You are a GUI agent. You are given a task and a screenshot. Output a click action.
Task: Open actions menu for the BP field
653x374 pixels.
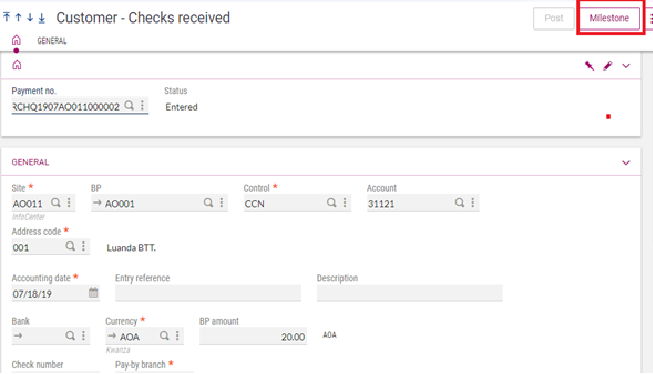tap(222, 203)
